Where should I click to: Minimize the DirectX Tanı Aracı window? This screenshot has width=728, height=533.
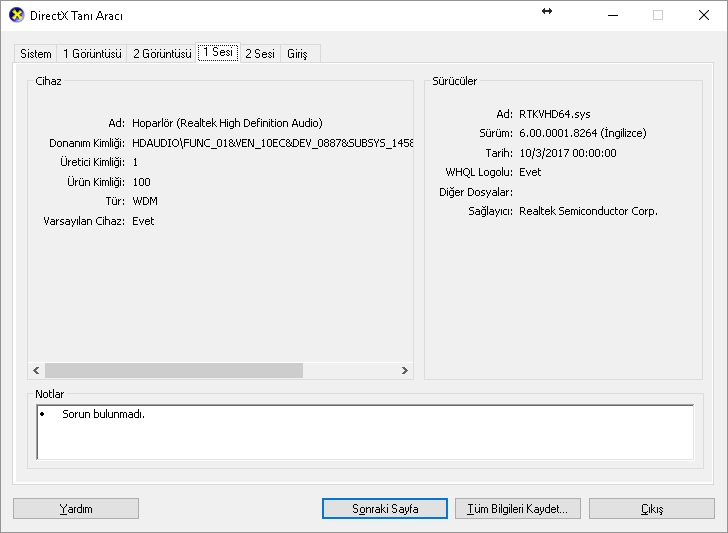tap(613, 15)
